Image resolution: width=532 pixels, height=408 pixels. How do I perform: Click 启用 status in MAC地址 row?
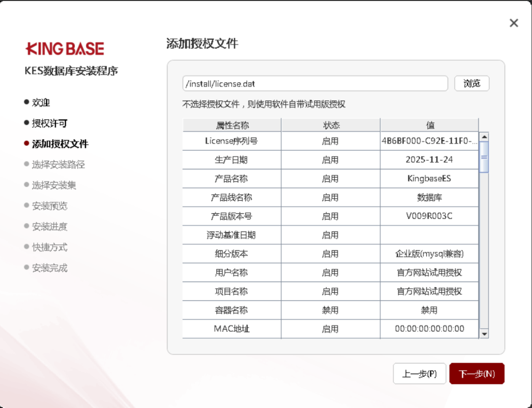coord(330,329)
